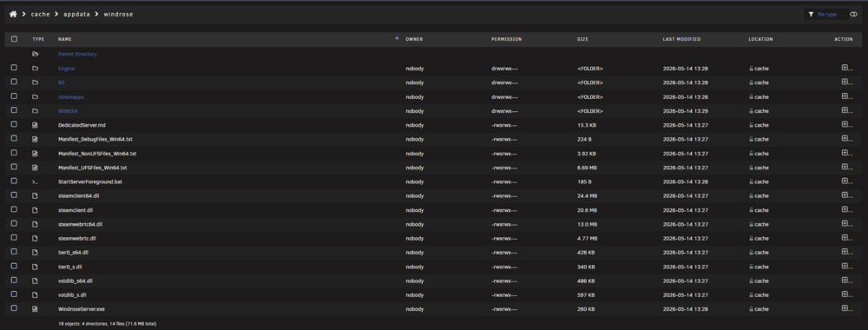Go up via Parent Directory link
868x330 pixels.
tap(77, 54)
